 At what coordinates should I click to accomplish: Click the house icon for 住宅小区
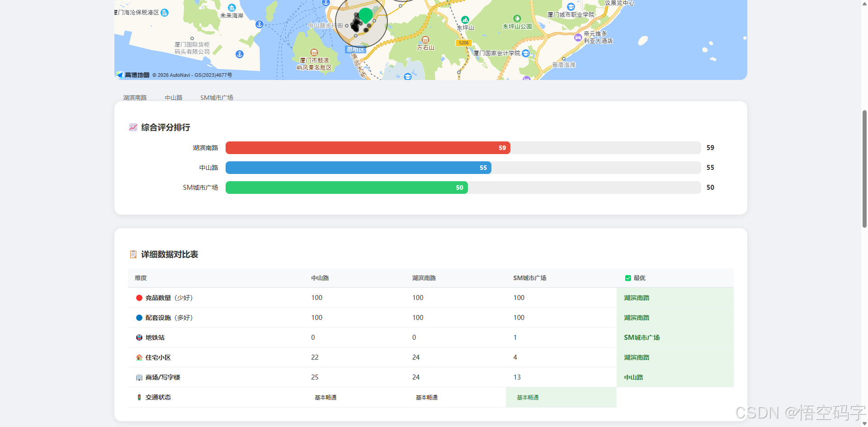tap(139, 357)
